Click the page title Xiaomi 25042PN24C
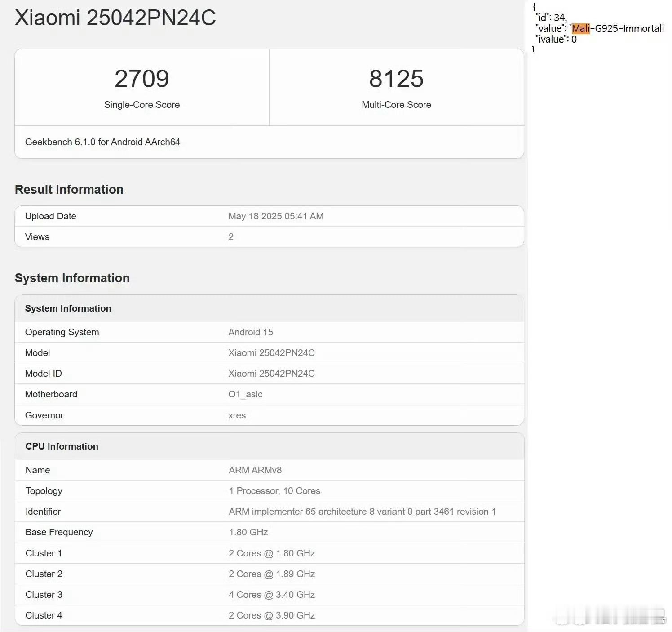 [115, 18]
